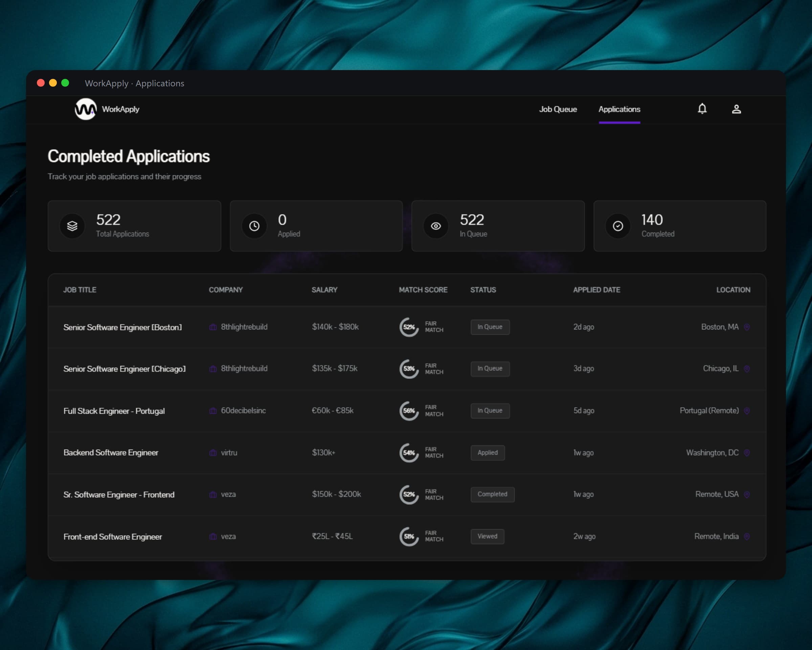812x650 pixels.
Task: Select the Applications tab
Action: (x=619, y=109)
